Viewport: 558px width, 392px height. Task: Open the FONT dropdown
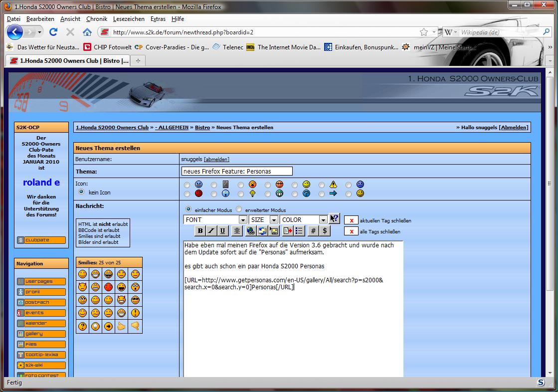215,219
